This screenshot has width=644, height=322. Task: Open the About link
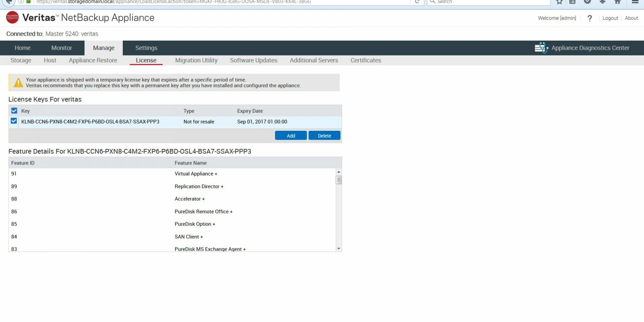[632, 18]
